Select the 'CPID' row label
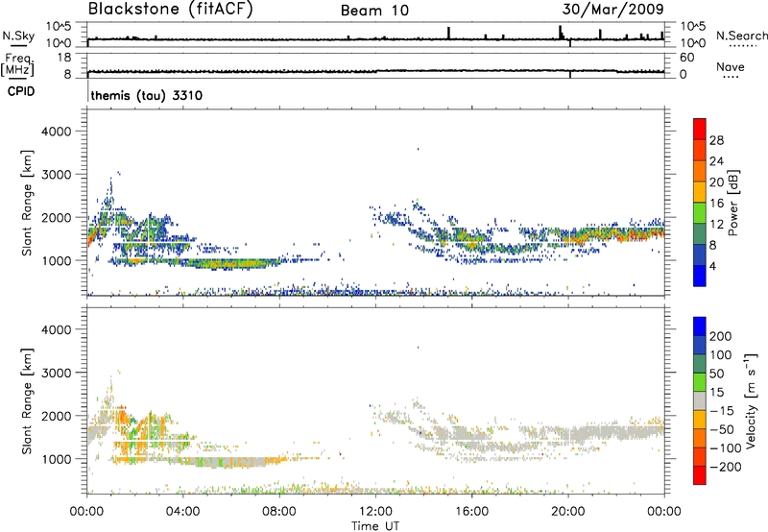The height and width of the screenshot is (532, 768). point(21,91)
